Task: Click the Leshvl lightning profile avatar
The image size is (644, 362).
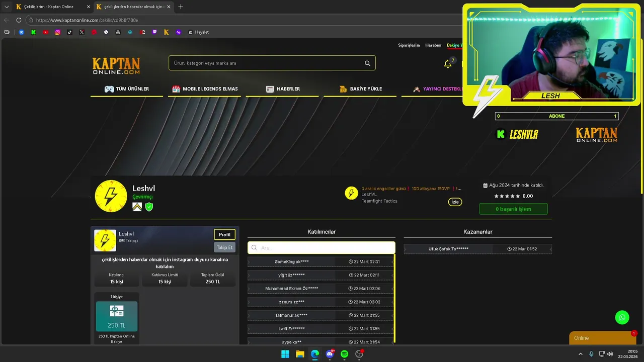Action: (111, 196)
